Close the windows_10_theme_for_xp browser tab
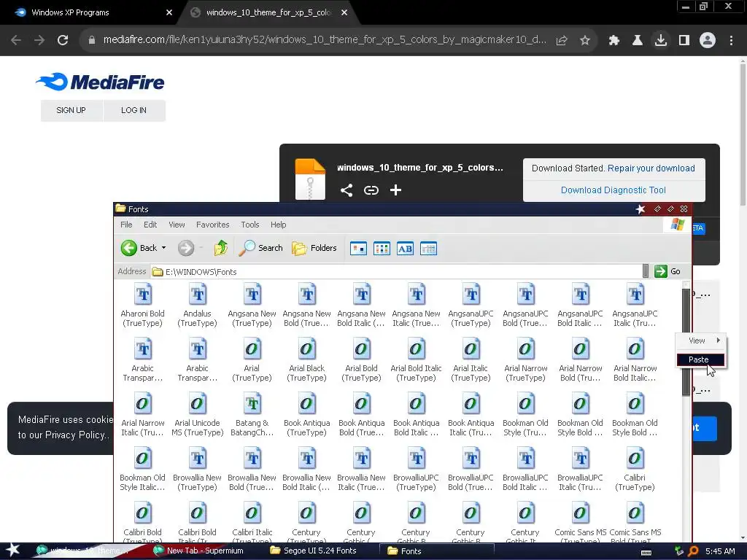The image size is (747, 560). pyautogui.click(x=344, y=13)
